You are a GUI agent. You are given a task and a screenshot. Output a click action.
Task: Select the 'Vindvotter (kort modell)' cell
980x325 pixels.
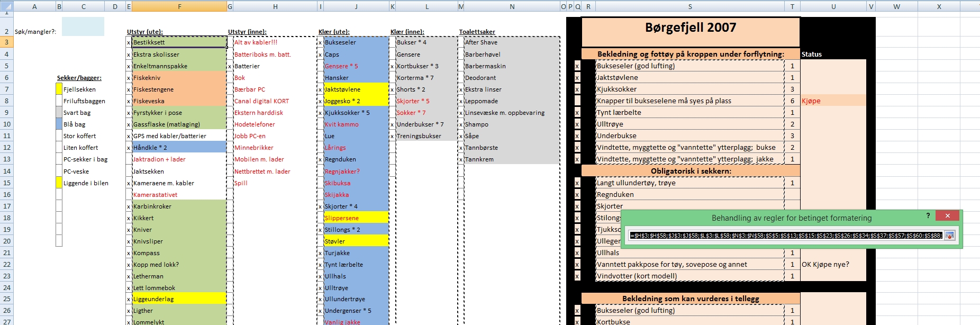(x=690, y=276)
